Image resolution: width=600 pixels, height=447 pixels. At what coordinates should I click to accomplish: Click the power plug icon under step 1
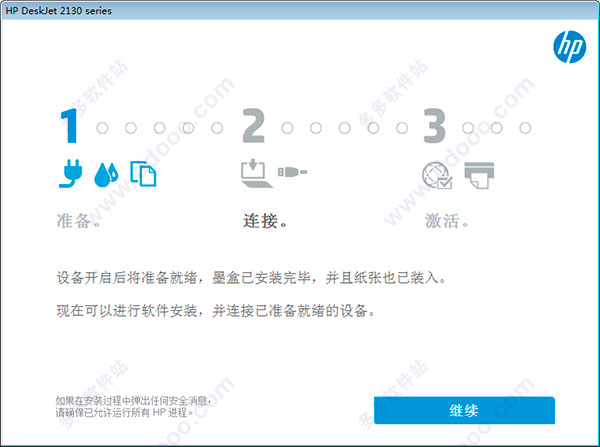pos(70,173)
